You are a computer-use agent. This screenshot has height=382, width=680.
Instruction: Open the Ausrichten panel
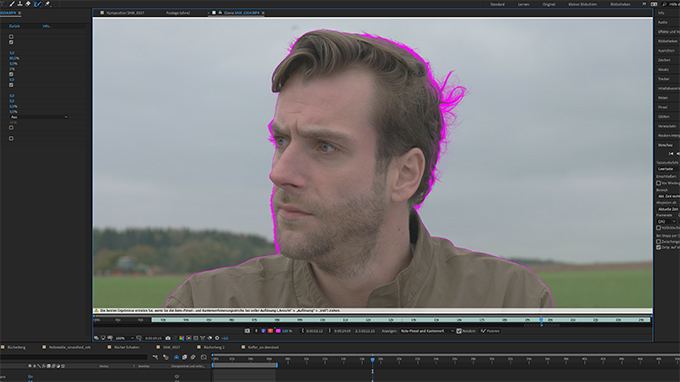(666, 51)
